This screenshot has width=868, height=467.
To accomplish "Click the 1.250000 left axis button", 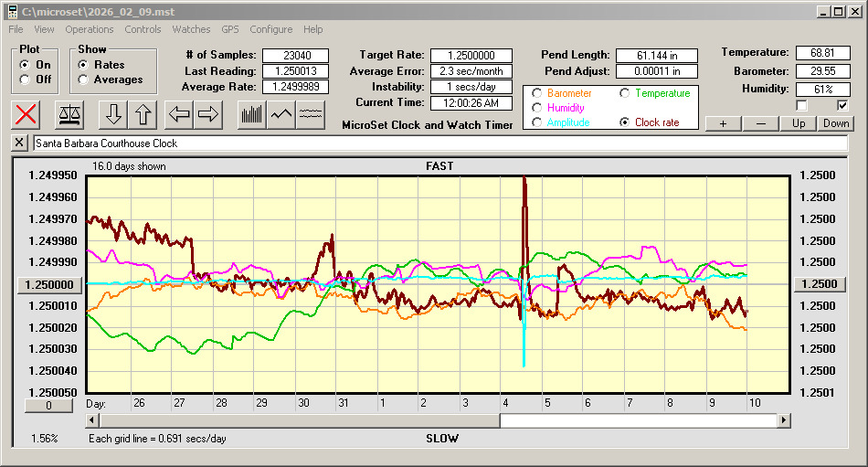I will coord(46,284).
